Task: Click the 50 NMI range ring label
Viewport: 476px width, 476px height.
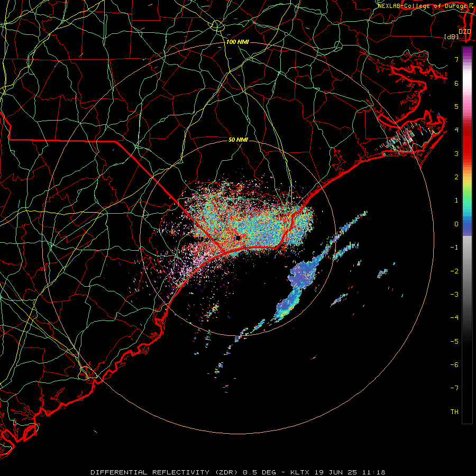Action: tap(238, 140)
